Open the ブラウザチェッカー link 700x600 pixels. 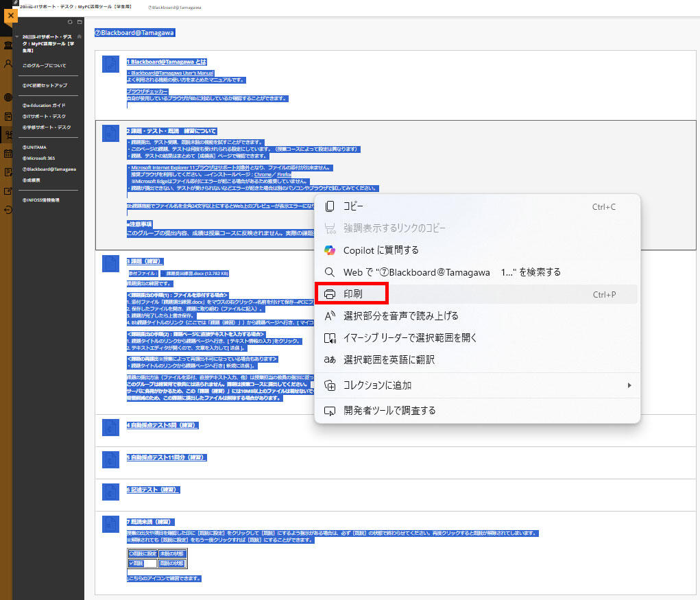(x=147, y=91)
